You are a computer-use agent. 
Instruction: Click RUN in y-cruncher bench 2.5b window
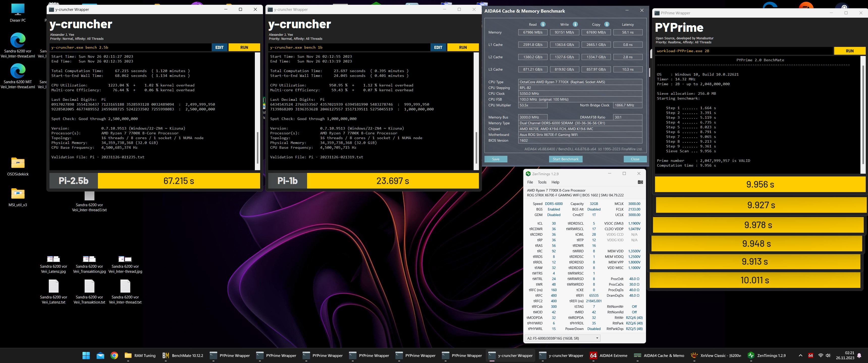[244, 47]
